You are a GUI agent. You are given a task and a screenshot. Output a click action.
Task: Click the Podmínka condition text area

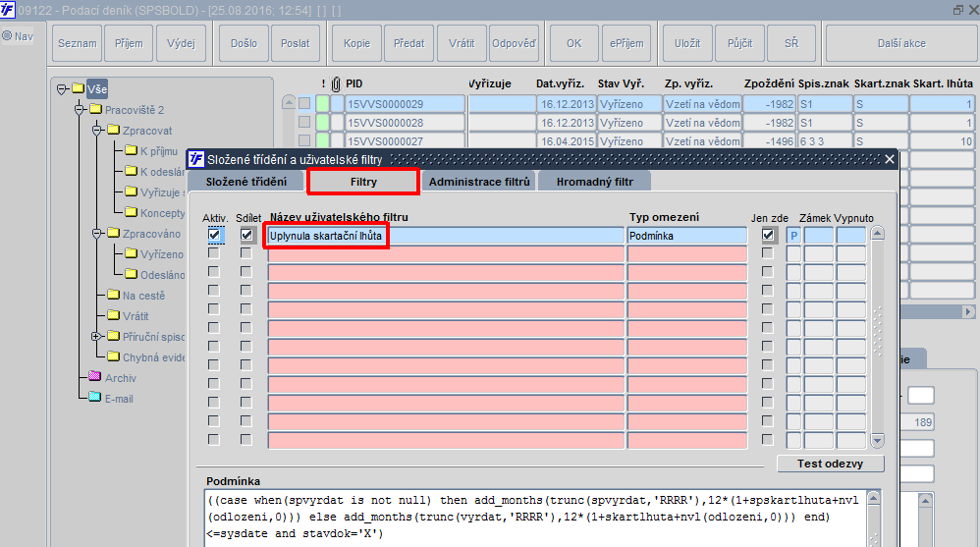click(535, 519)
